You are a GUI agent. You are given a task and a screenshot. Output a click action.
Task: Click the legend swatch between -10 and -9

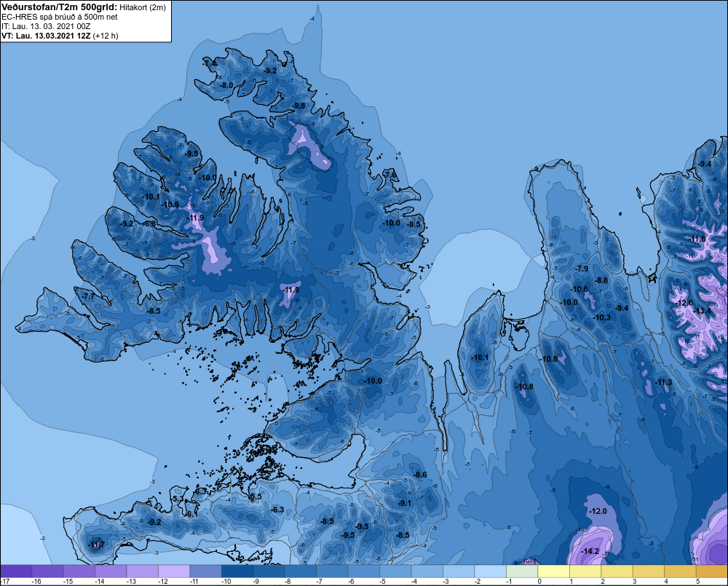(237, 571)
